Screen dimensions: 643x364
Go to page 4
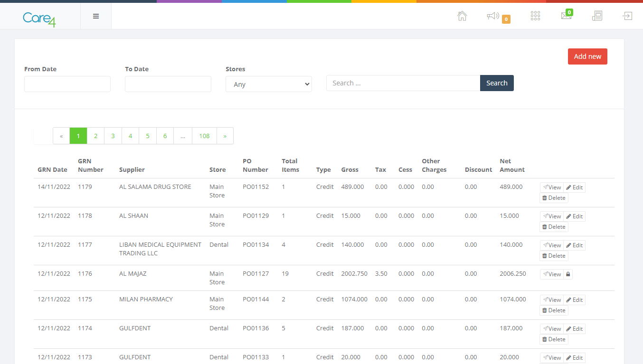point(130,136)
